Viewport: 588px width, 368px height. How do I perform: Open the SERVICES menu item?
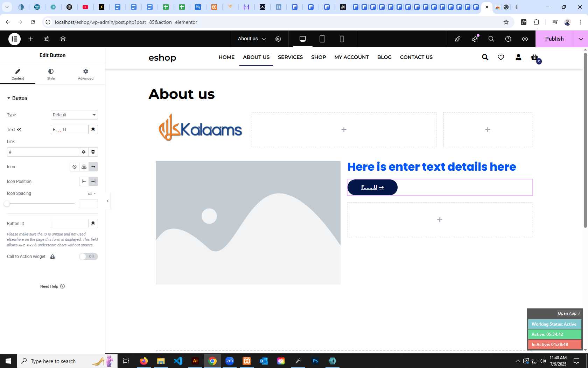tap(290, 57)
